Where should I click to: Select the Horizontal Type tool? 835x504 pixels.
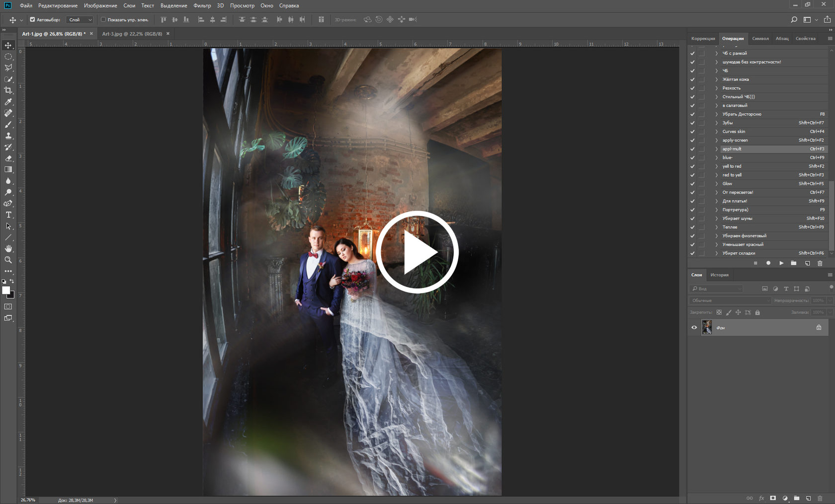coord(8,215)
